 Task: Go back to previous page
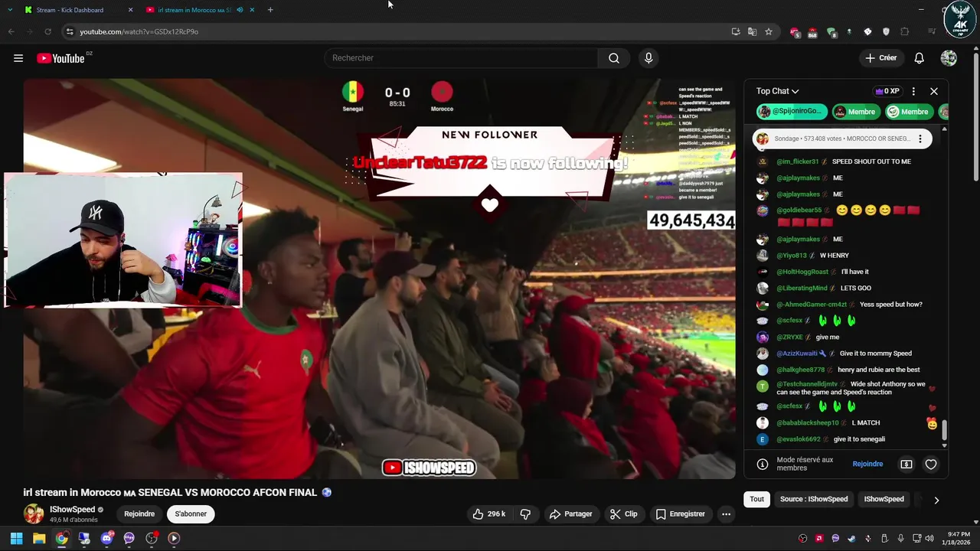pos(11,31)
